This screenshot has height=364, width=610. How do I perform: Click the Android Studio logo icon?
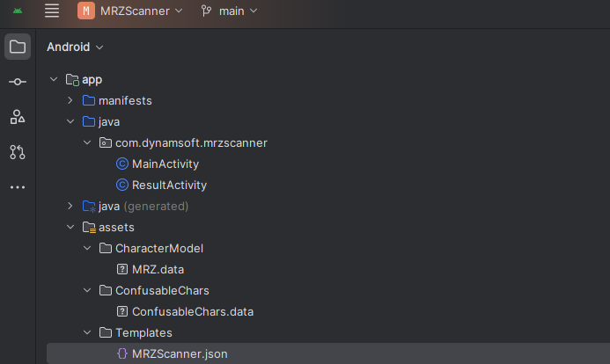pos(18,11)
